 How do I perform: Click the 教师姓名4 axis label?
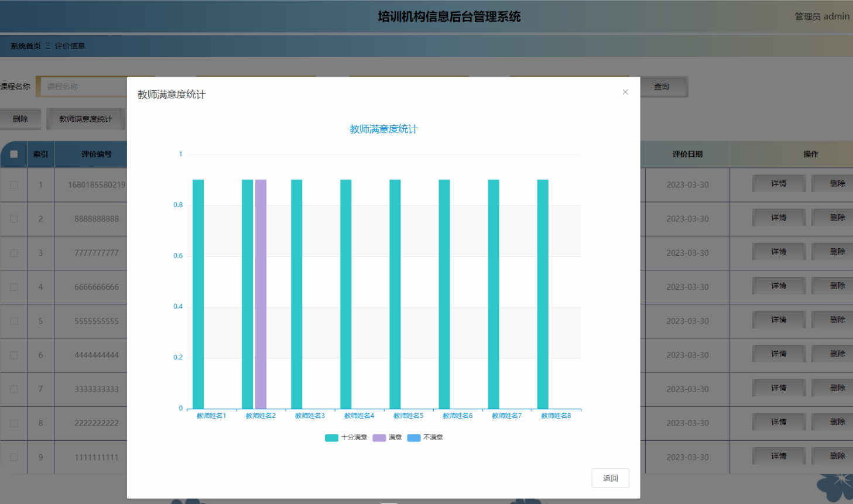[x=359, y=416]
